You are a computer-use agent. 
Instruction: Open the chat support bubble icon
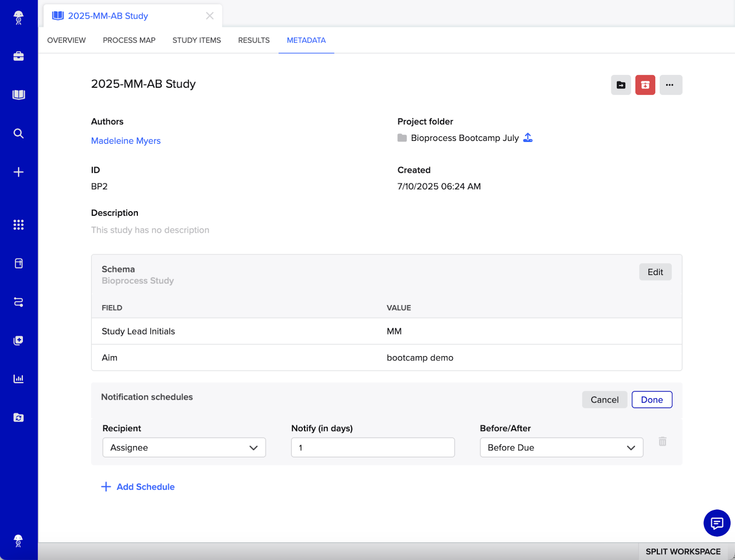717,523
